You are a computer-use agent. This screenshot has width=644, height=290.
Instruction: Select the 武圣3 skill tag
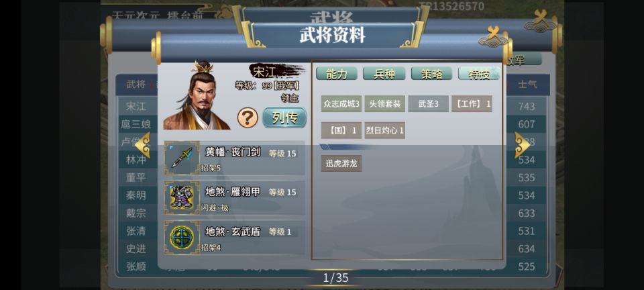pyautogui.click(x=429, y=104)
